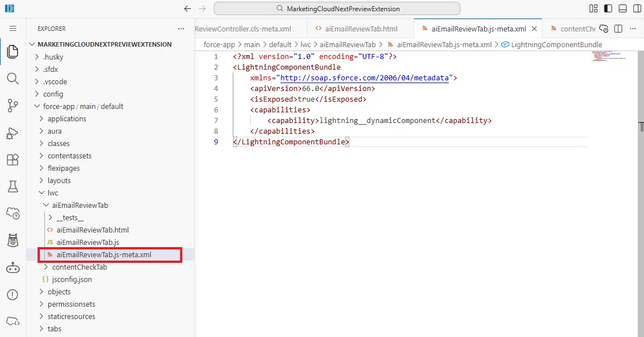This screenshot has height=337, width=644.
Task: Open the Run and Debug view
Action: (x=13, y=133)
